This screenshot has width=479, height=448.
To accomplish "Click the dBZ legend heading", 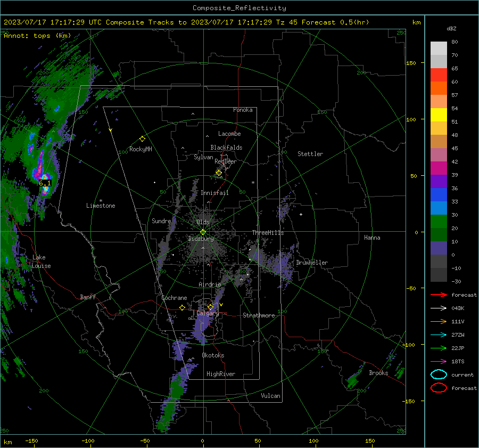I will pyautogui.click(x=451, y=29).
